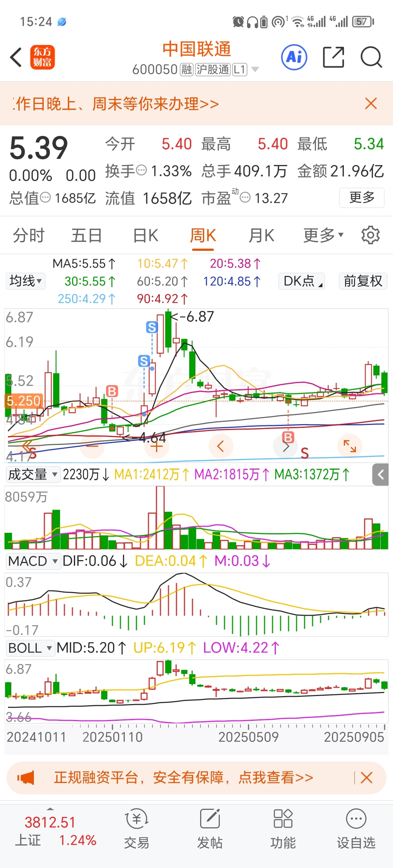Open the 东方财富 logo home
The height and width of the screenshot is (868, 393).
coord(43,57)
